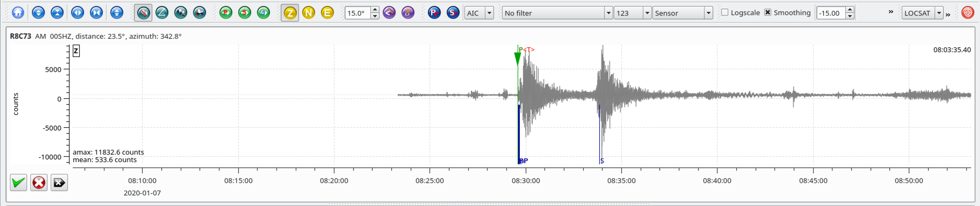The image size is (980, 206).
Task: Click the purple station search icon
Action: tap(408, 13)
